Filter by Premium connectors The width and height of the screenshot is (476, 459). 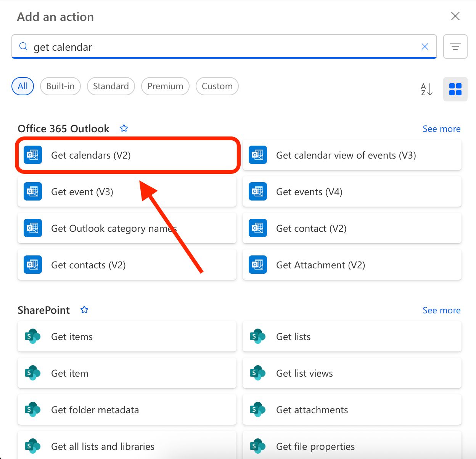165,86
